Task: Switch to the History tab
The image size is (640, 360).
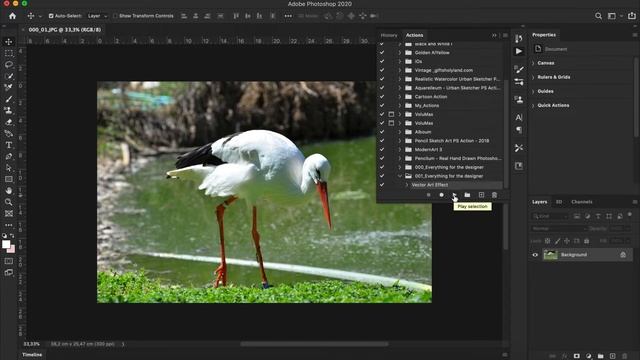Action: coord(389,35)
